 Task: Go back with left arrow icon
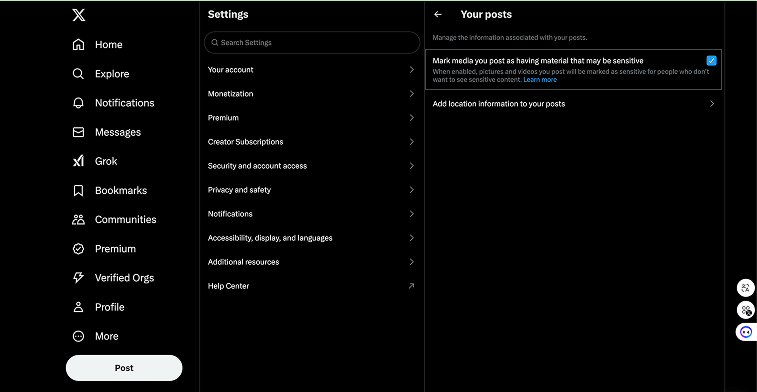pos(438,14)
